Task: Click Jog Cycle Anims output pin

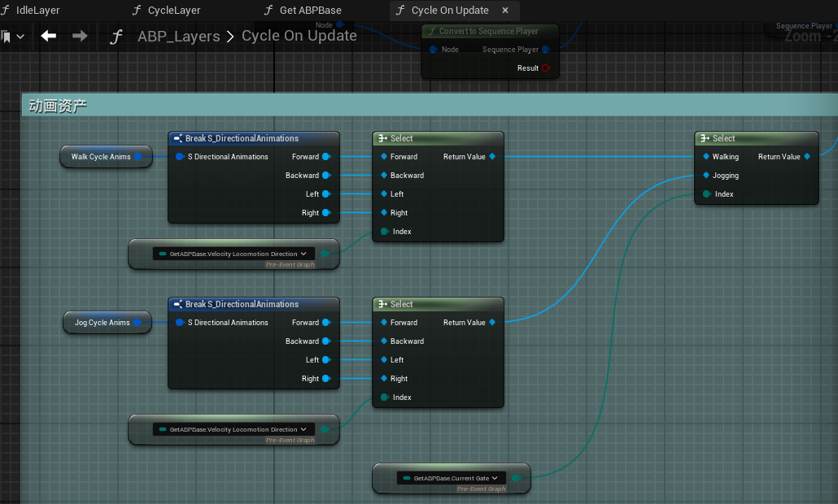Action: point(137,323)
